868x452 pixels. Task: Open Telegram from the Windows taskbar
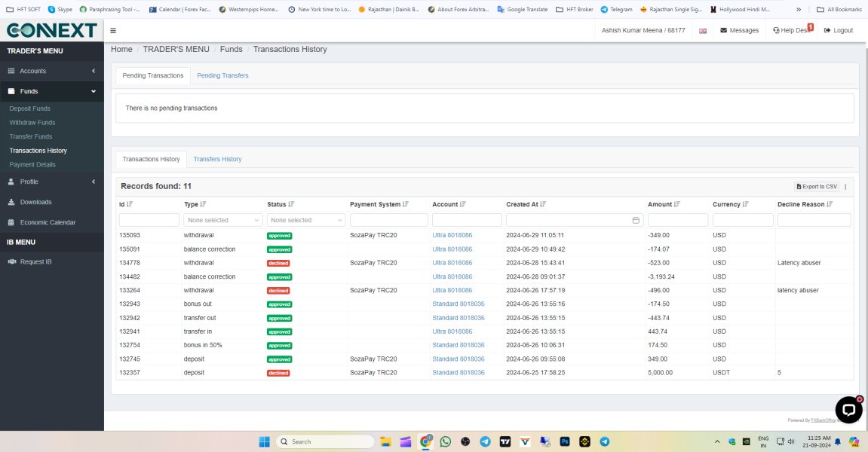(x=485, y=441)
